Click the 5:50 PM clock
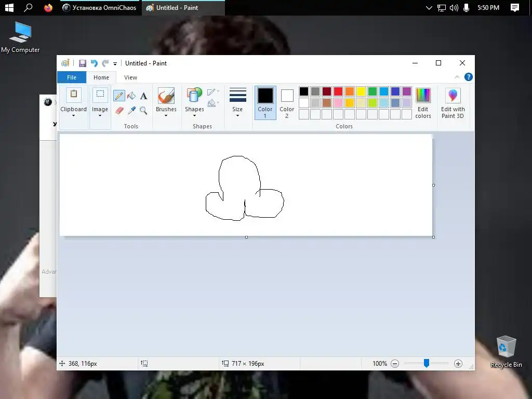532x399 pixels. (488, 7)
